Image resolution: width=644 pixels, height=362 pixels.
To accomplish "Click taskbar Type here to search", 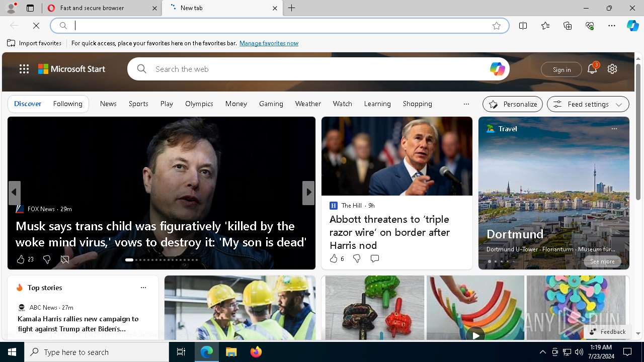I will pos(97,352).
